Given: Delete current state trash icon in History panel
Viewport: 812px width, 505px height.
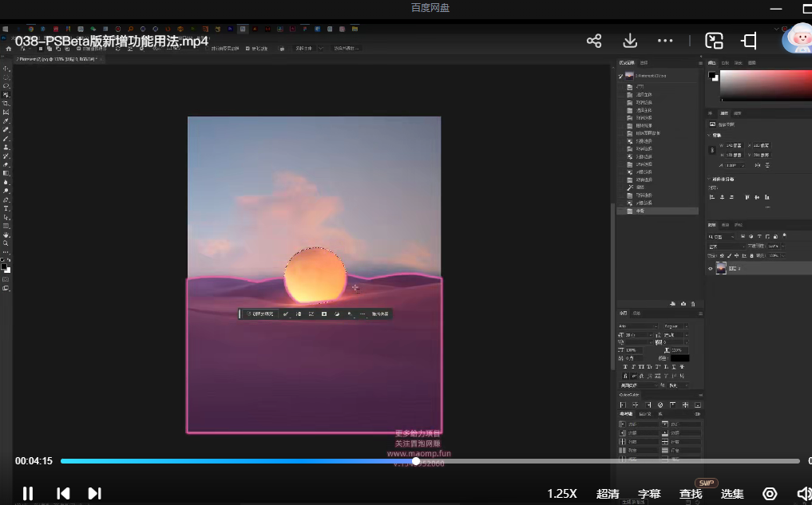Looking at the screenshot, I should pyautogui.click(x=693, y=304).
